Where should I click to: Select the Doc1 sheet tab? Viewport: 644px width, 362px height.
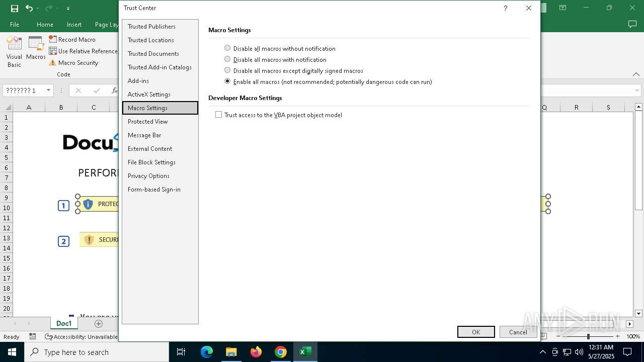64,323
